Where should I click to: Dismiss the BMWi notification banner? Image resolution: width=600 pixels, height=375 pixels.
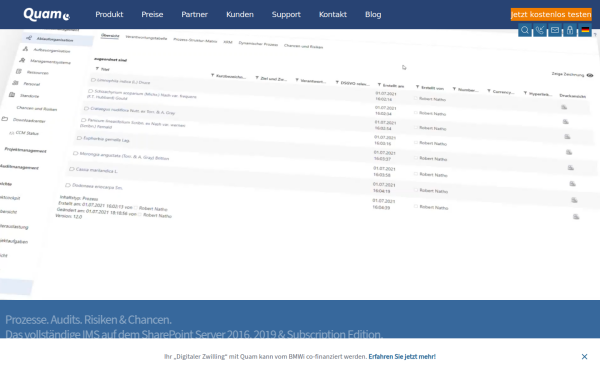(584, 357)
